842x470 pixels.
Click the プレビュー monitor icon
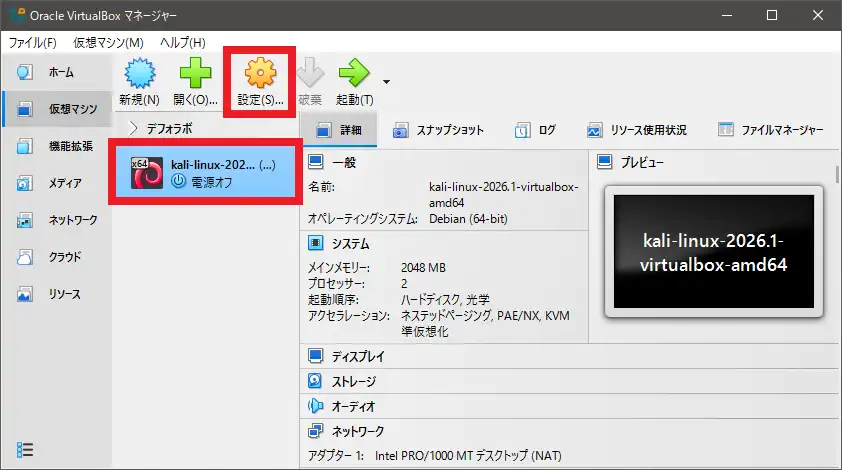605,162
